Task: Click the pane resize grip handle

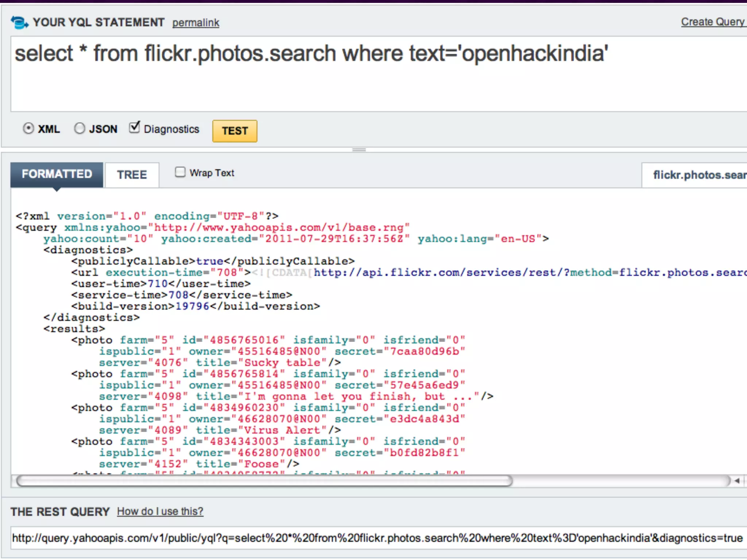Action: coord(359,150)
